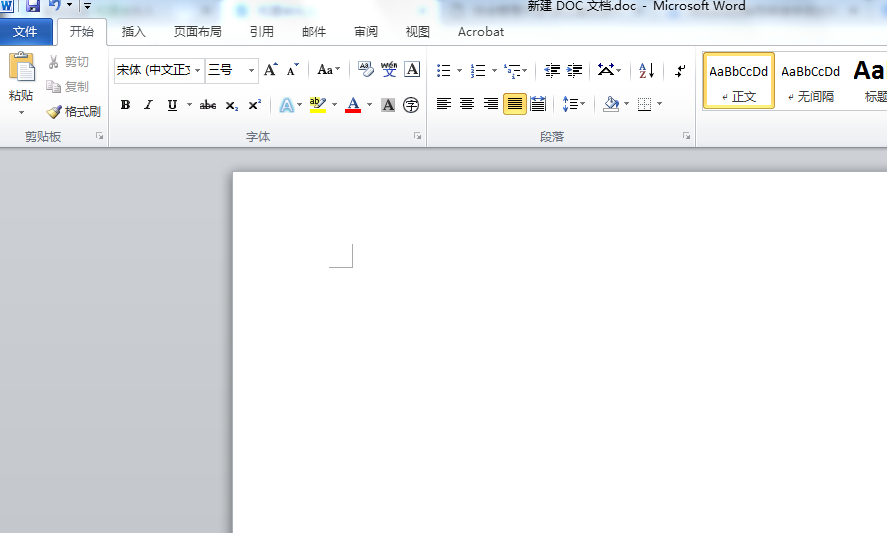Image resolution: width=887 pixels, height=533 pixels.
Task: Switch to the References (引用) tab
Action: (x=262, y=32)
